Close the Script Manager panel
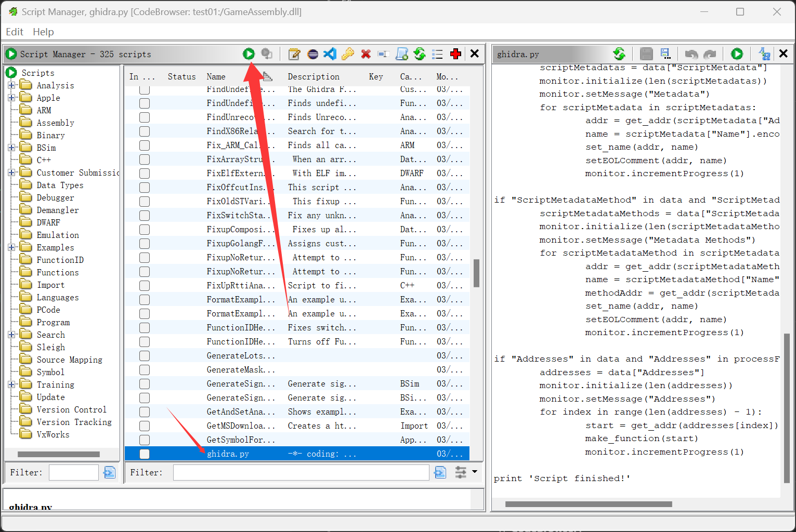The width and height of the screenshot is (796, 532). [475, 54]
